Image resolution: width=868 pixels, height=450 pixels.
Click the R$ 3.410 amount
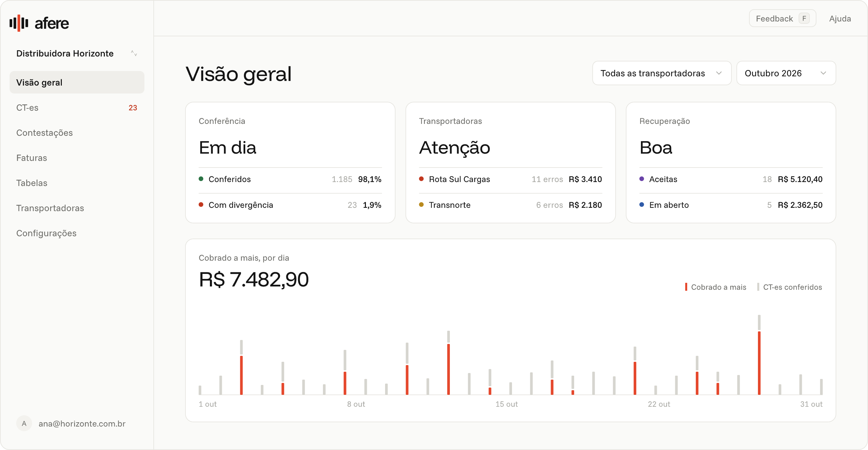coord(585,179)
